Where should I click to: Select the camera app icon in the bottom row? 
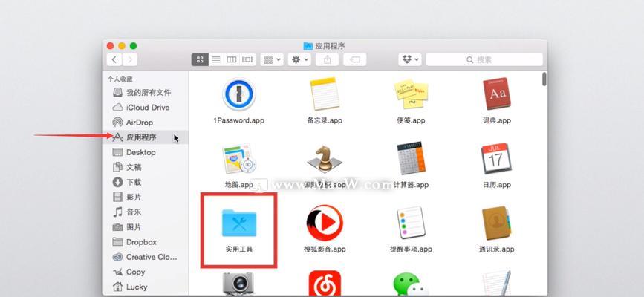click(238, 284)
